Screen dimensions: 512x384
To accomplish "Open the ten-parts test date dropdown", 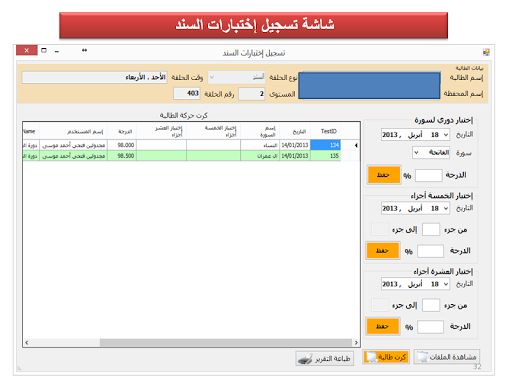I will pos(446,284).
